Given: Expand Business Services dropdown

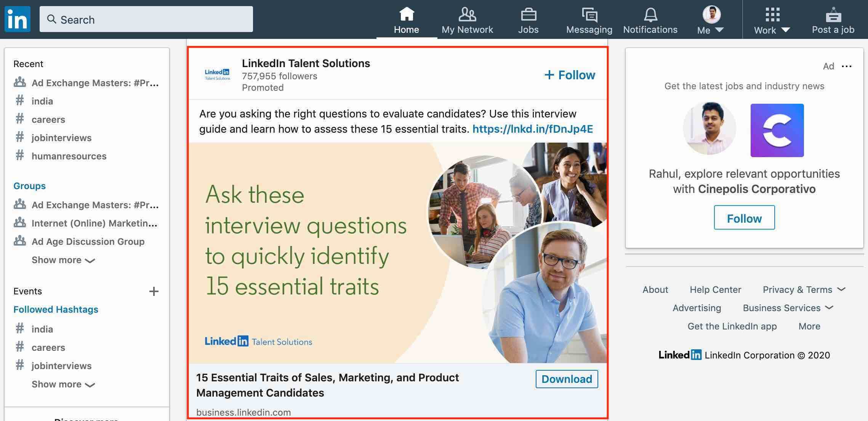Looking at the screenshot, I should [x=788, y=308].
